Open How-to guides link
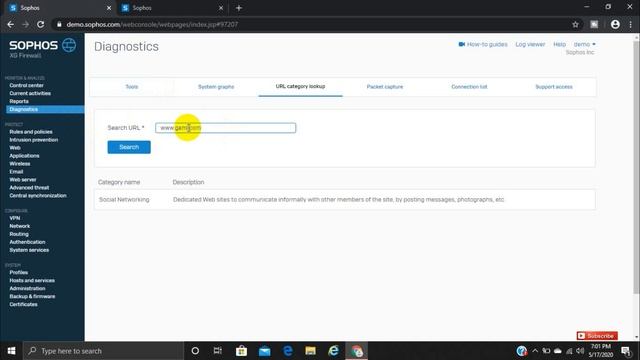The height and width of the screenshot is (360, 640). click(x=483, y=44)
